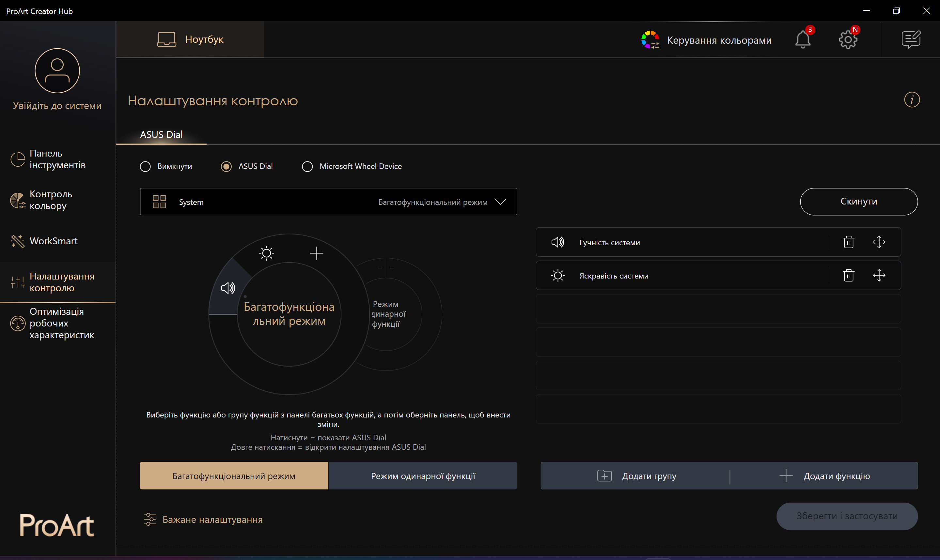This screenshot has height=560, width=940.
Task: Open settings gear icon
Action: click(x=848, y=39)
